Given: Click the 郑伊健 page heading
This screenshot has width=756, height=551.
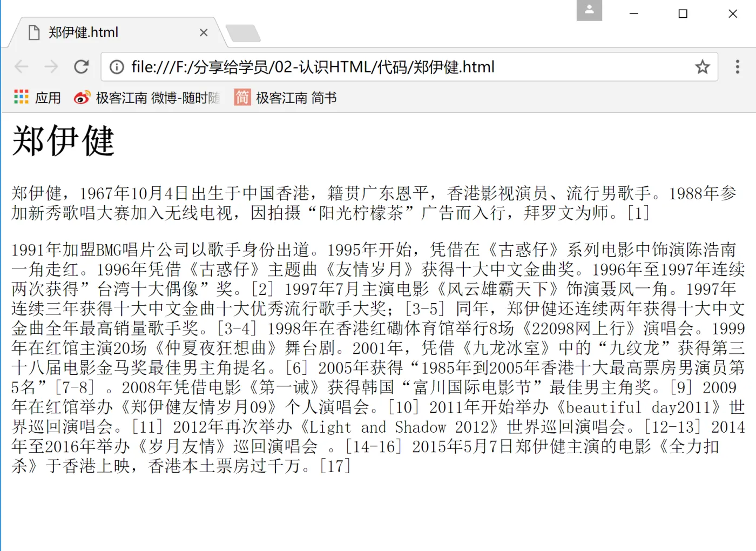Looking at the screenshot, I should [63, 140].
